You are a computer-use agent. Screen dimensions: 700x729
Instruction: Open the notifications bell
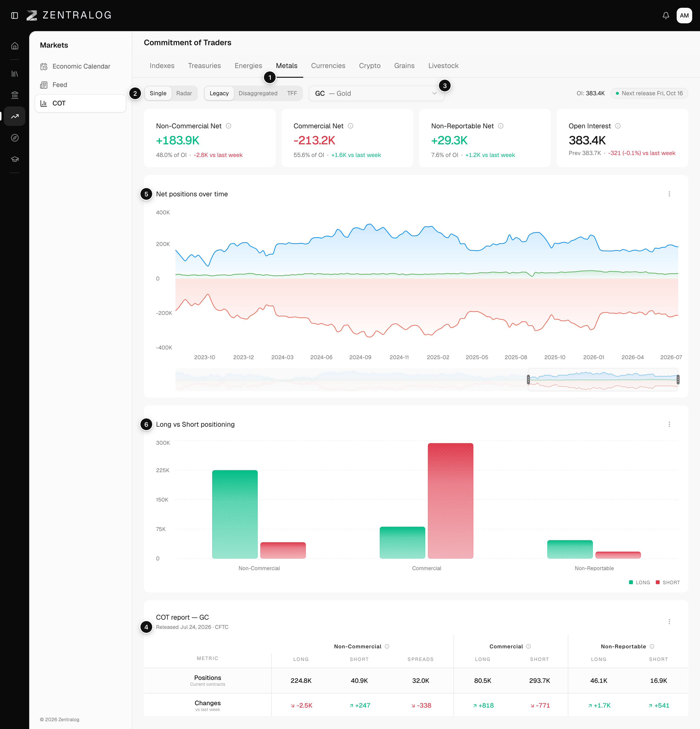click(666, 15)
